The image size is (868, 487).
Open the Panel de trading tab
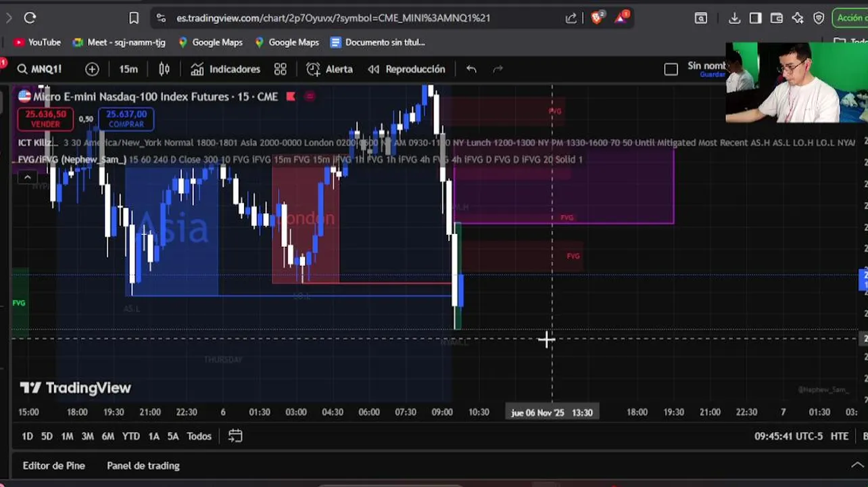coord(143,465)
